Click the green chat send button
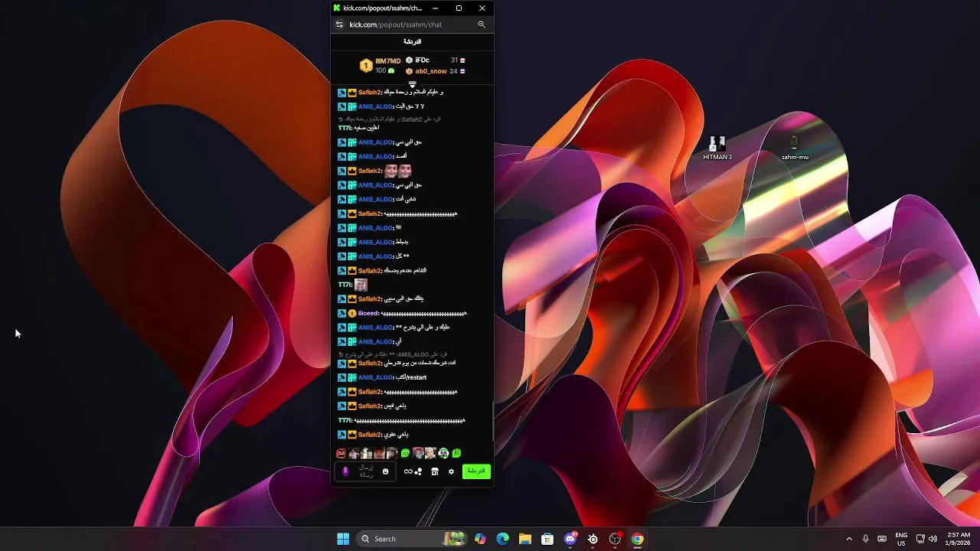 pyautogui.click(x=476, y=471)
